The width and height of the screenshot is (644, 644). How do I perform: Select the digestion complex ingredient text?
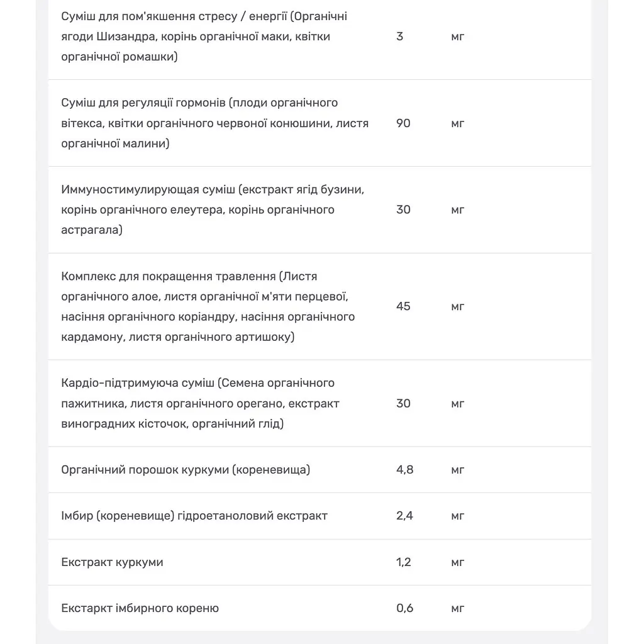click(208, 306)
